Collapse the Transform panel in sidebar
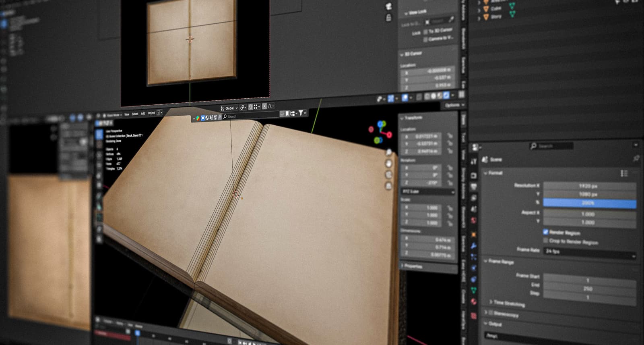The height and width of the screenshot is (345, 644). (411, 118)
